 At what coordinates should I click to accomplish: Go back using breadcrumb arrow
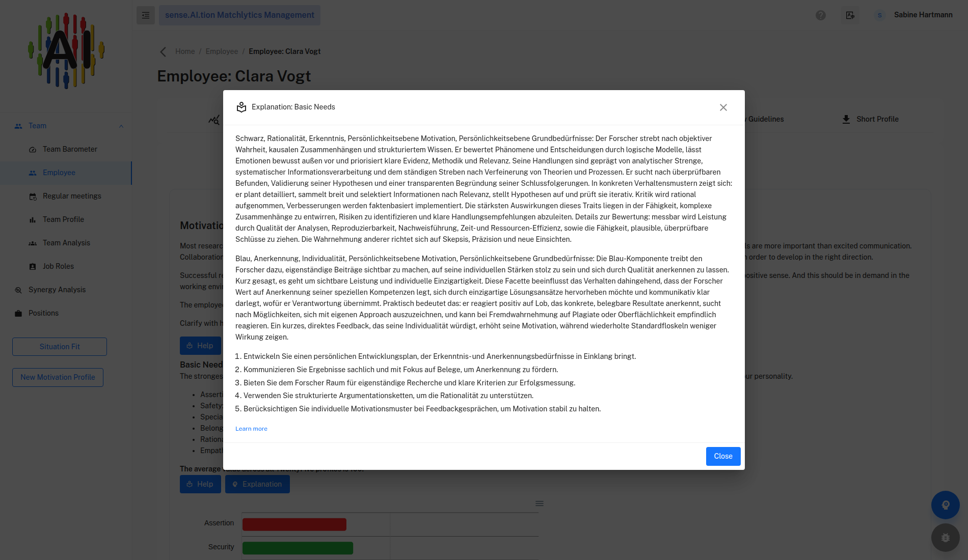[x=163, y=52]
